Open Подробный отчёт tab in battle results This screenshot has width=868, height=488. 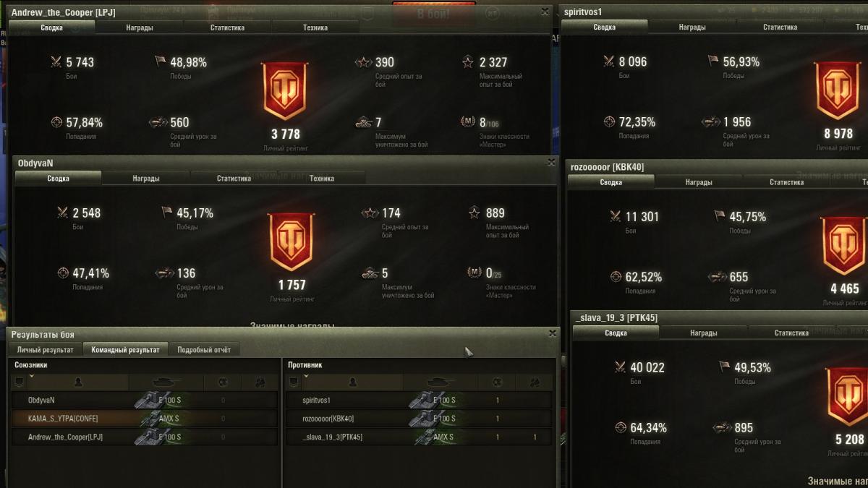click(204, 350)
